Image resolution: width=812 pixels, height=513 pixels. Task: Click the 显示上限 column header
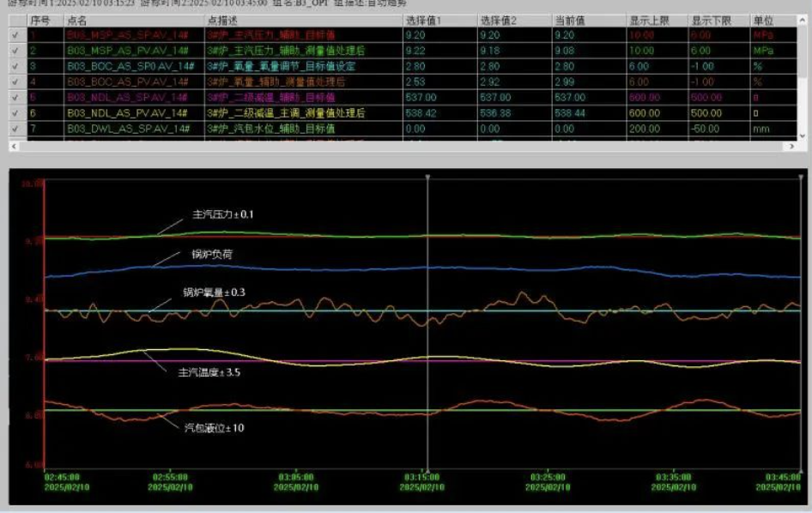coord(657,21)
